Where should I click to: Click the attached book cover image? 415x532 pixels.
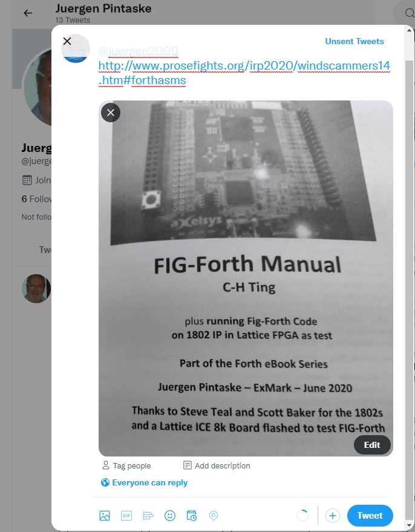coord(246,278)
